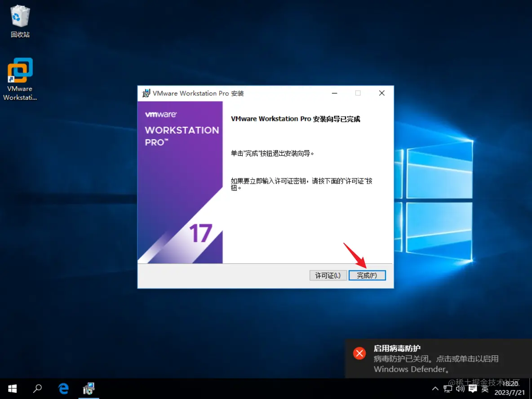Select the VMware installer taskbar icon
The image size is (532, 399).
[x=89, y=389]
